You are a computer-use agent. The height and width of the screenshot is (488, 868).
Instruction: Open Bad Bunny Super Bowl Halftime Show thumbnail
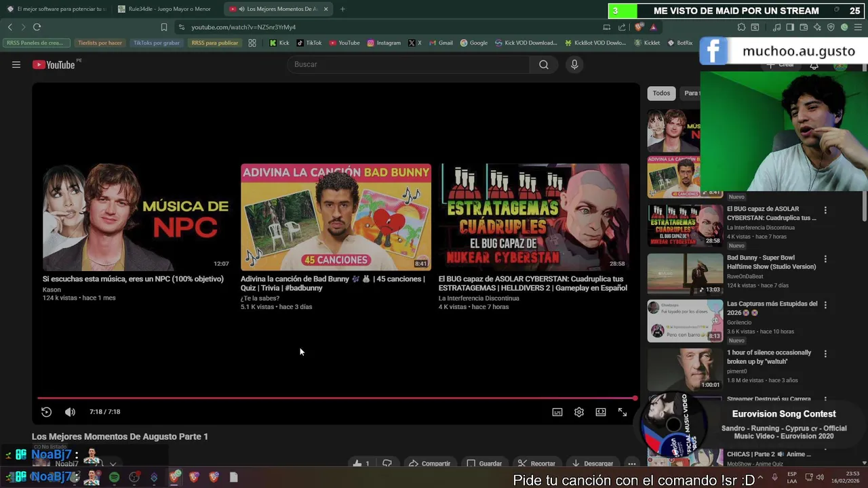[685, 274]
